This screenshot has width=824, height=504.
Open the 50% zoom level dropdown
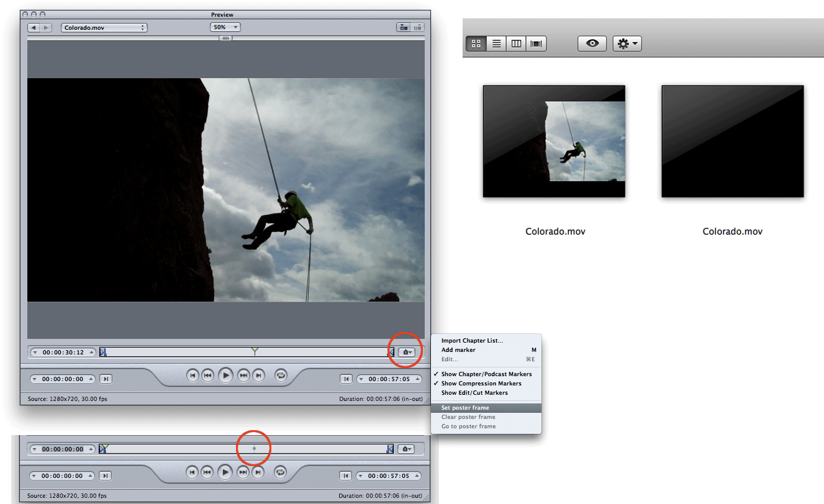click(x=225, y=27)
